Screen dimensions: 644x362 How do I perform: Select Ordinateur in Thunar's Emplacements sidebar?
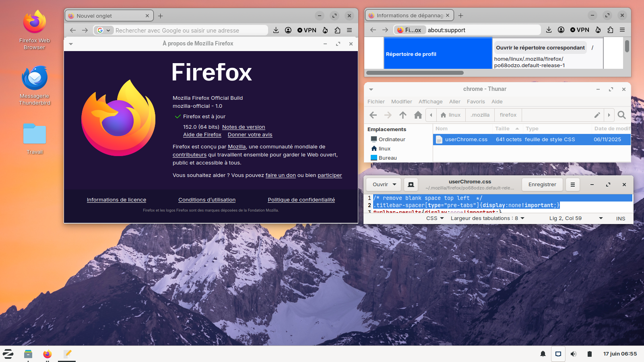pyautogui.click(x=392, y=140)
